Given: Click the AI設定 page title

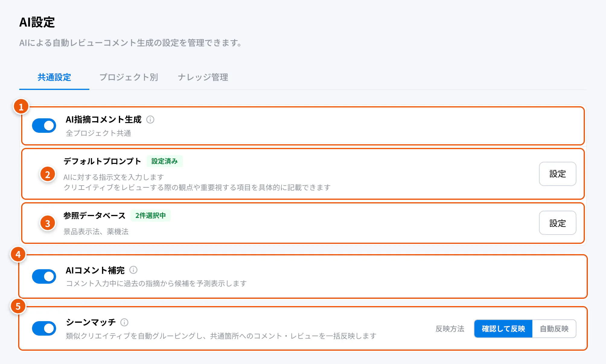Looking at the screenshot, I should (x=37, y=22).
